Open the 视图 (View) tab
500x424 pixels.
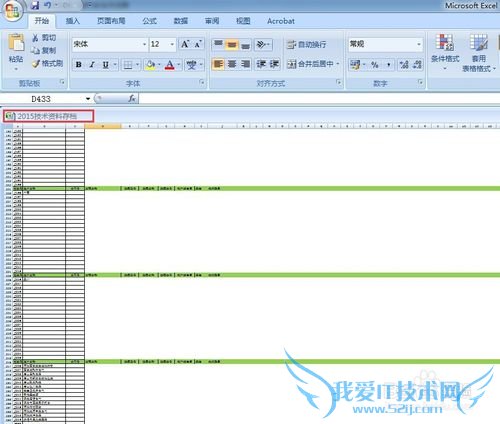[243, 21]
